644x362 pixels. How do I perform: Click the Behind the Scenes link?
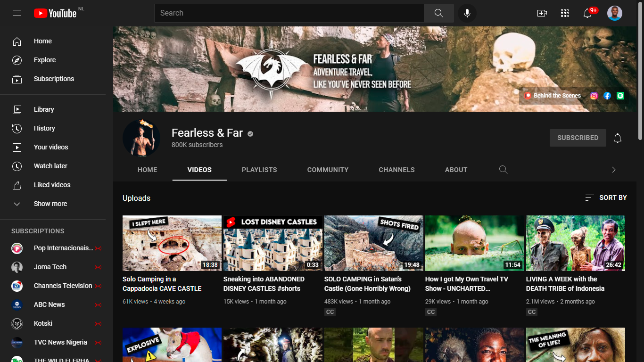click(553, 96)
